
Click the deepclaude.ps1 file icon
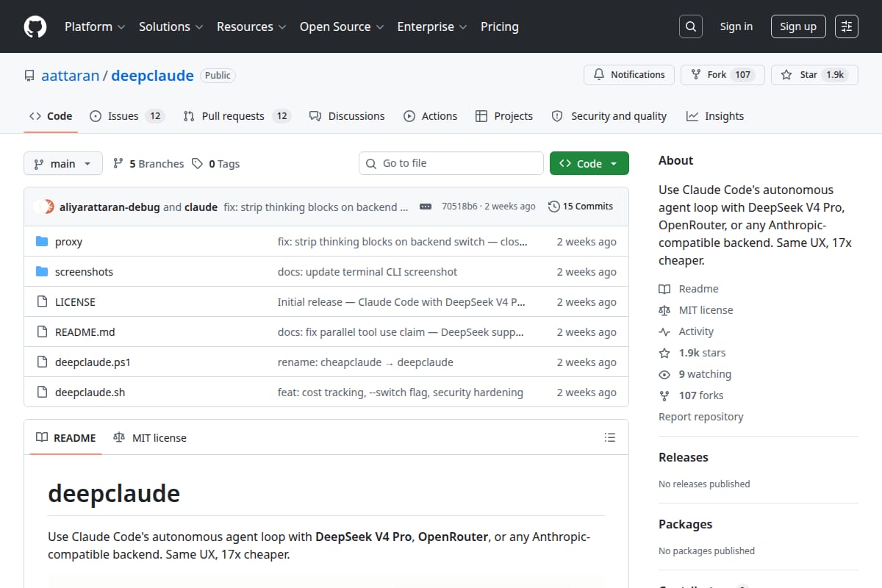point(42,362)
